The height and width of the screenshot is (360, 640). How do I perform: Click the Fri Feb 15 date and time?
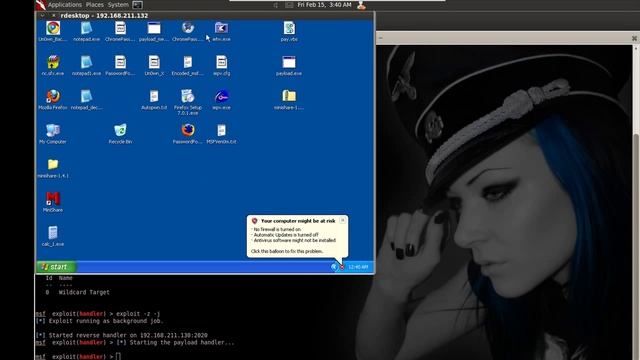pos(324,4)
